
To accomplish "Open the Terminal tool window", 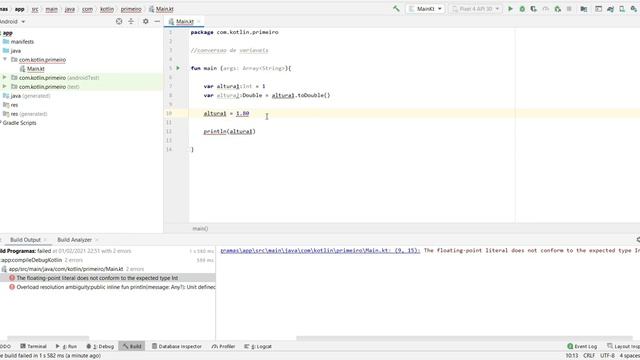I will pos(33,346).
